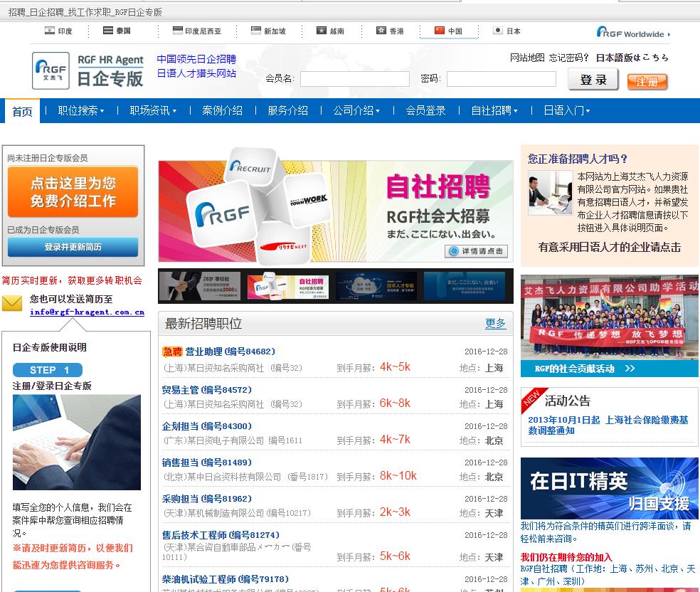
Task: Go to the 首页 tab
Action: click(22, 111)
